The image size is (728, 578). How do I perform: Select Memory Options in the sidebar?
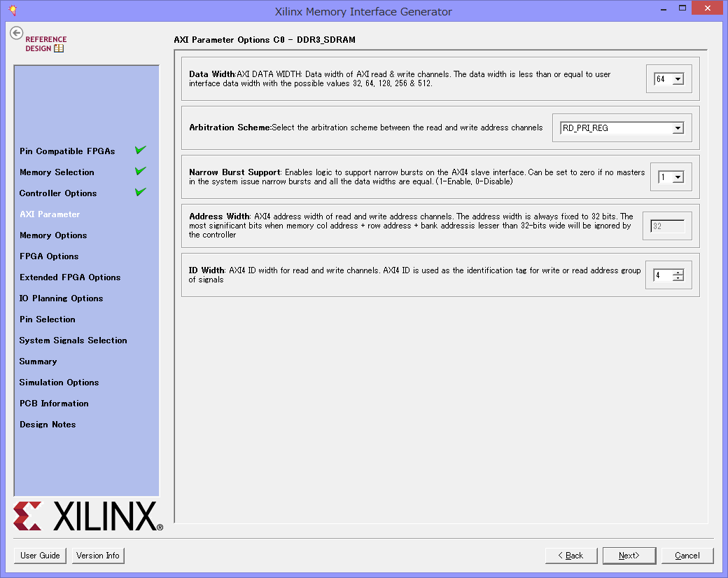click(x=53, y=235)
